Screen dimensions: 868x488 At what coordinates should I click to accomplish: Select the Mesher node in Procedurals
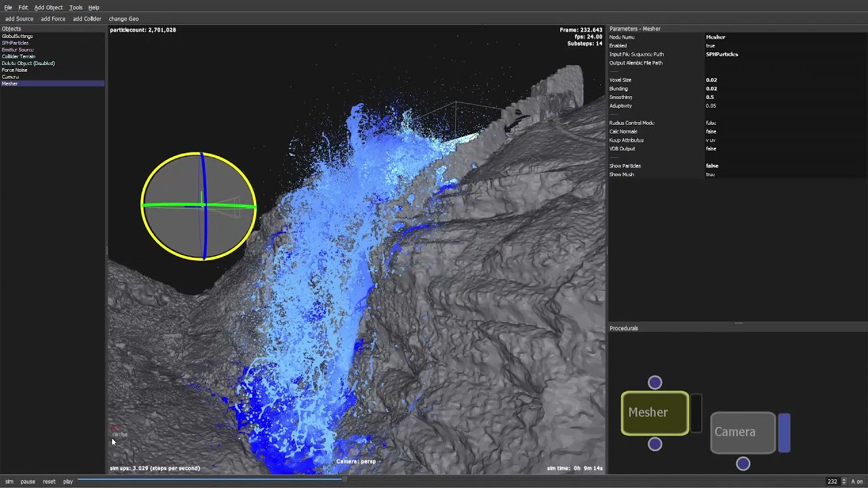tap(654, 413)
